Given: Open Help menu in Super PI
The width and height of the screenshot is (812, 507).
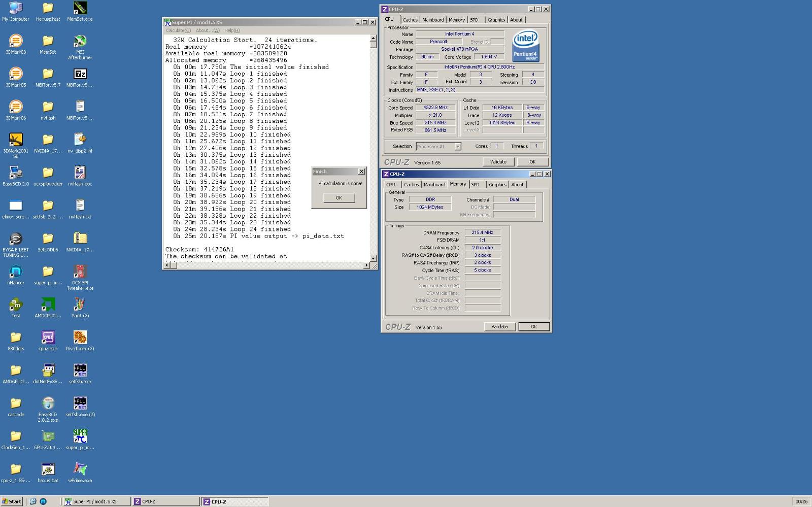Looking at the screenshot, I should coord(232,30).
